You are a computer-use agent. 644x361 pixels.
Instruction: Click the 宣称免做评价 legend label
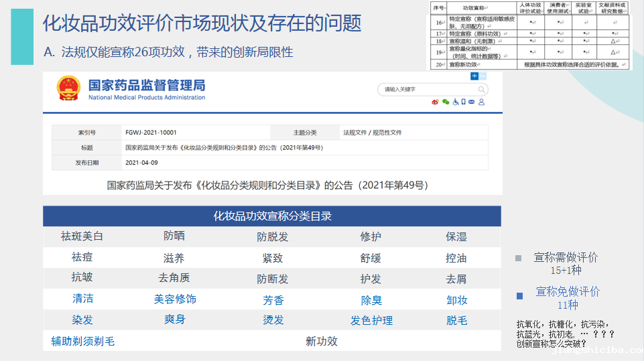(x=568, y=291)
